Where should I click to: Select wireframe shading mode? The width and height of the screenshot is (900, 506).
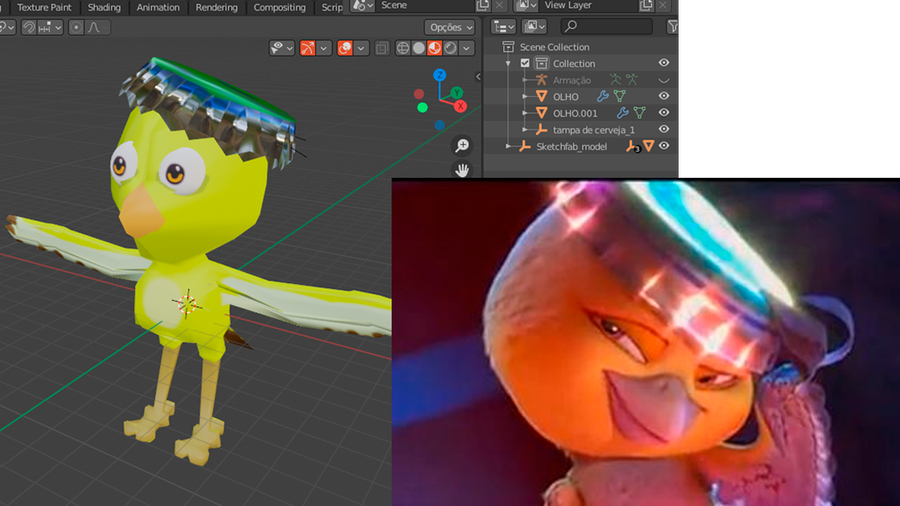click(403, 48)
